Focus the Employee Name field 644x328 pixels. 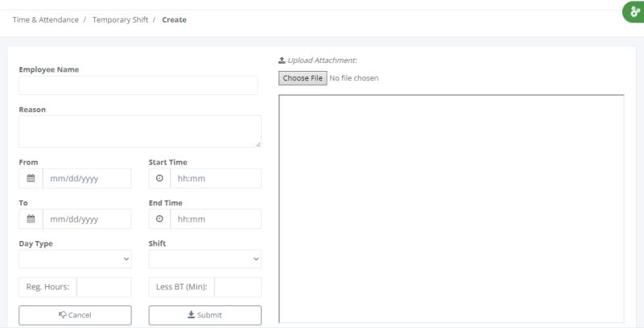pos(138,85)
